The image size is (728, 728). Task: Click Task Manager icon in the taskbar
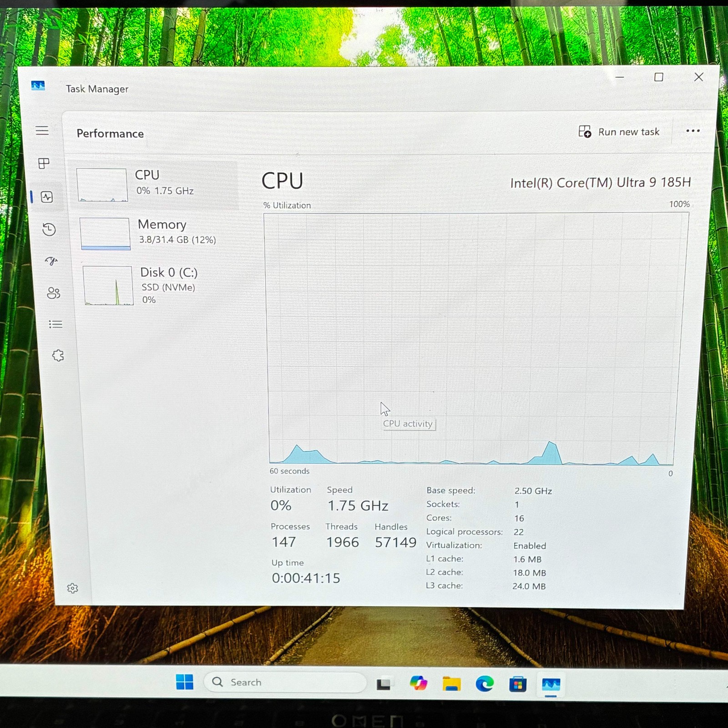coord(551,684)
